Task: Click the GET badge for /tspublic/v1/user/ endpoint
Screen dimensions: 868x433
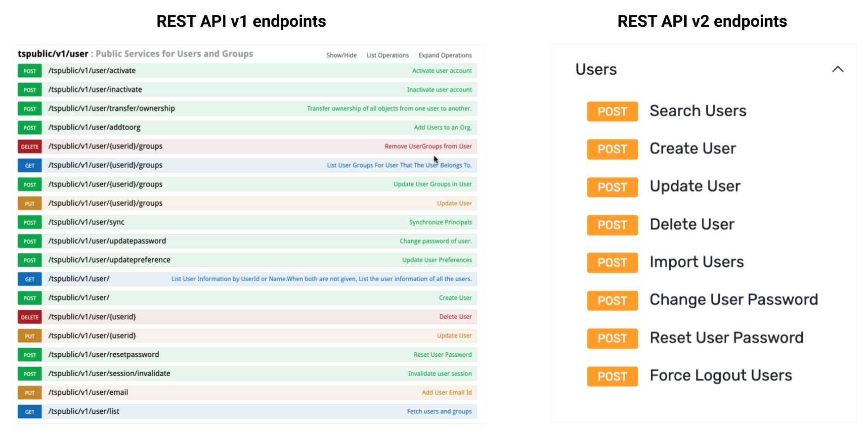Action: [30, 279]
